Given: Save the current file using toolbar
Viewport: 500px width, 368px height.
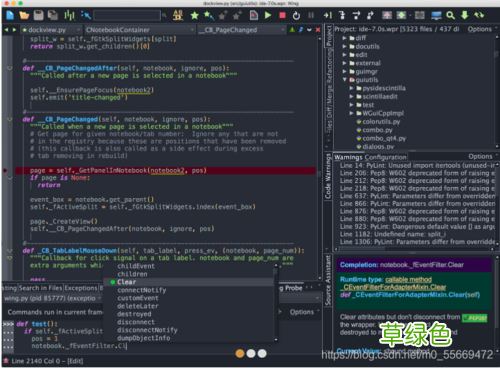Looking at the screenshot, I should (39, 15).
